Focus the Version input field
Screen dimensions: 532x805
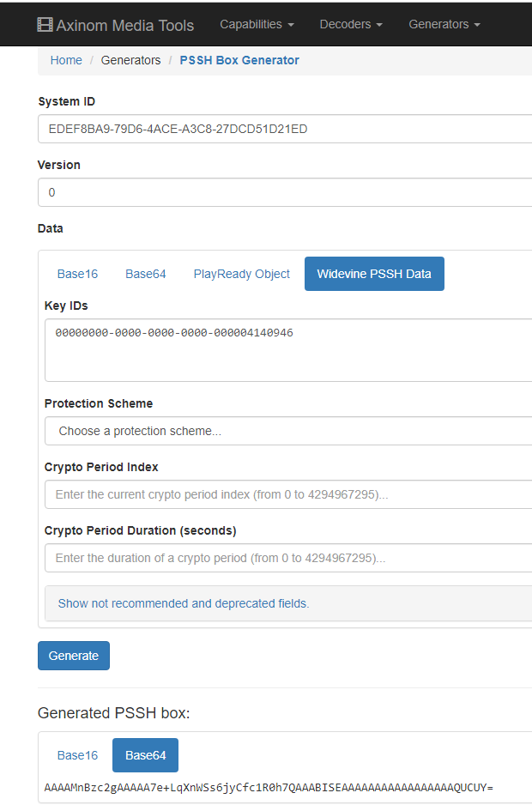tap(283, 192)
